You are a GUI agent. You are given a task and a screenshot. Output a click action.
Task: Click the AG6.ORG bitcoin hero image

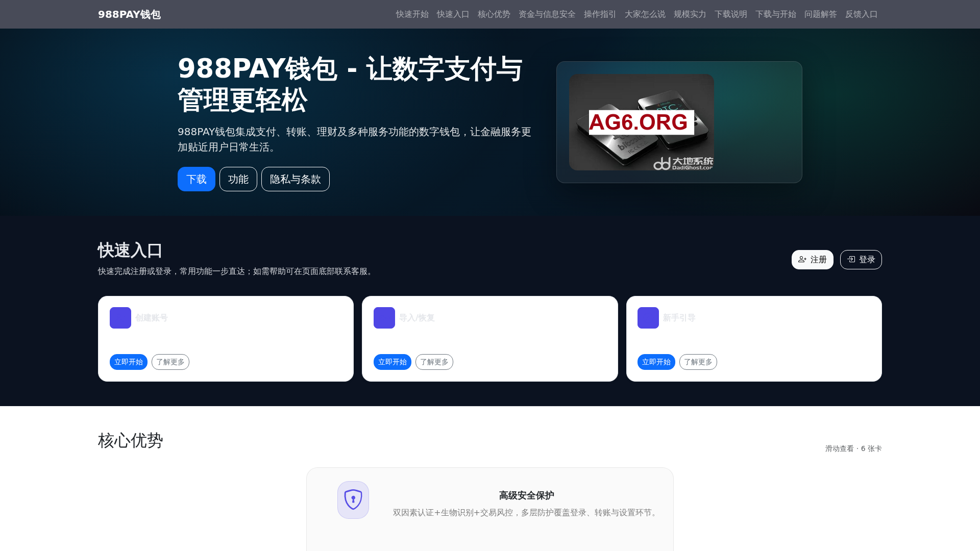click(642, 122)
